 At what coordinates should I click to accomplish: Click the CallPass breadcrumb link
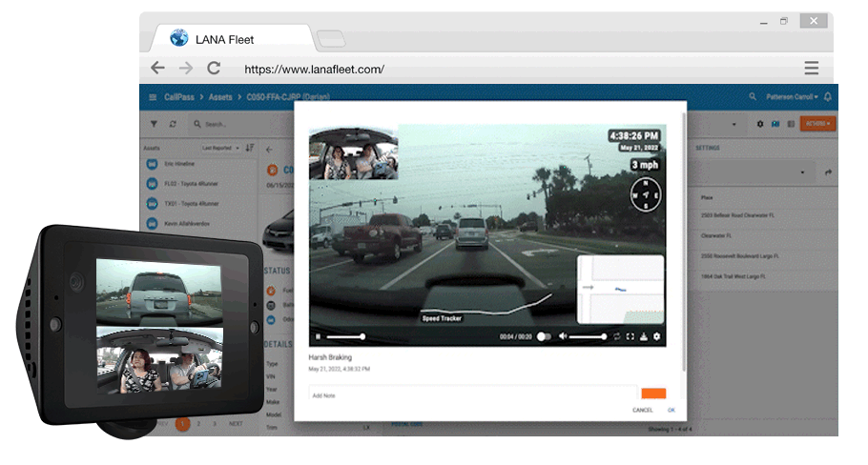click(178, 97)
